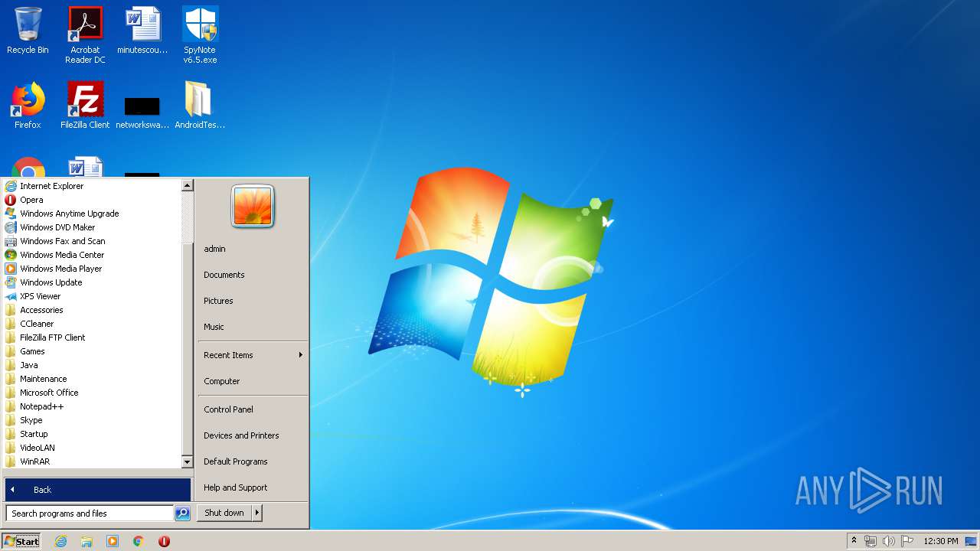Click the program list scroll down arrow
Image resolution: width=980 pixels, height=551 pixels.
click(187, 462)
